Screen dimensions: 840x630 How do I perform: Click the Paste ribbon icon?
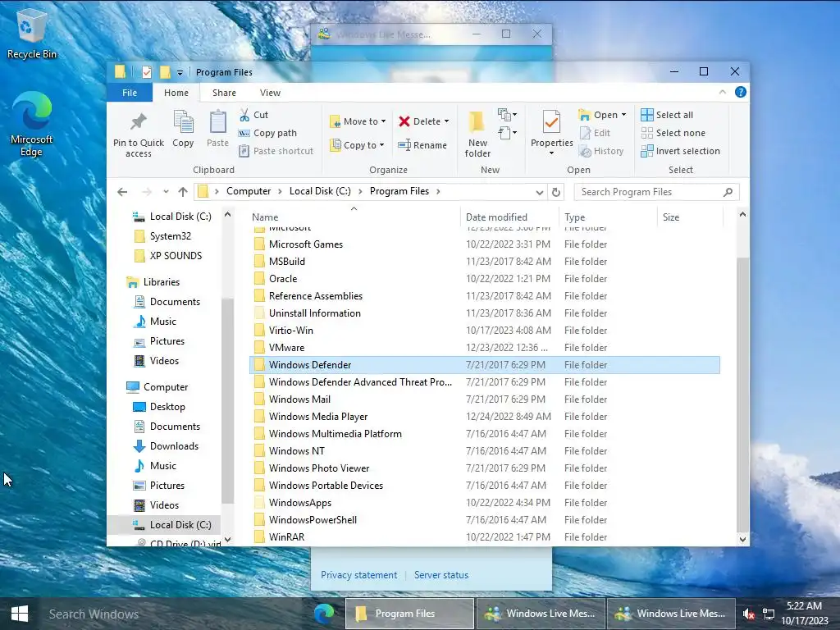point(217,122)
